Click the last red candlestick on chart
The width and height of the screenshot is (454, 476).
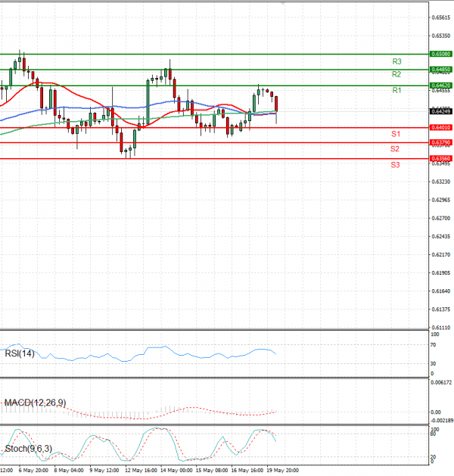click(276, 104)
